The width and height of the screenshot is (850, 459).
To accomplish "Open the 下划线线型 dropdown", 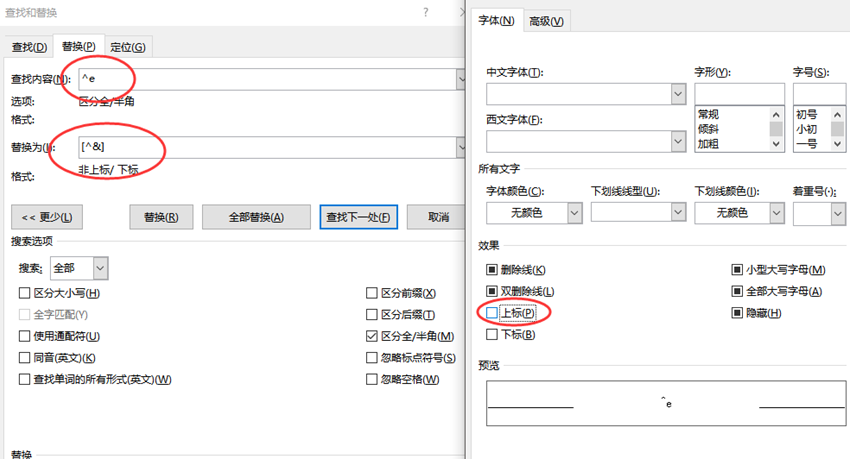I will [x=678, y=212].
